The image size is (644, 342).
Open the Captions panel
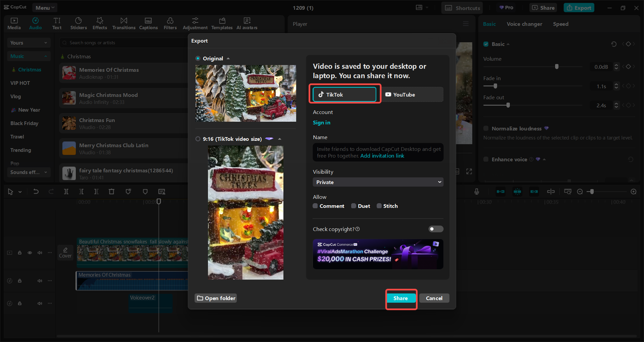coord(148,24)
